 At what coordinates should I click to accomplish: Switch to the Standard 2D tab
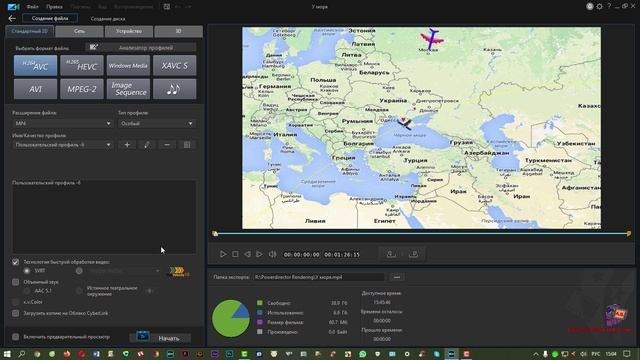tap(30, 31)
